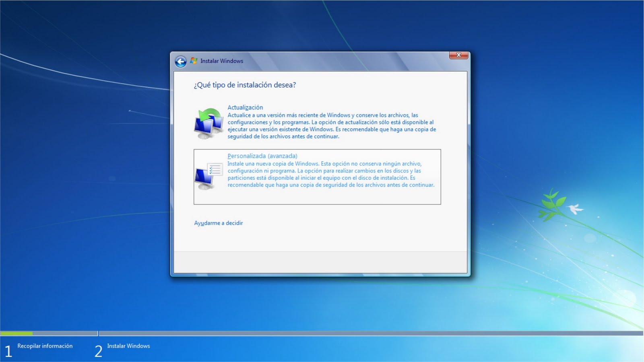Click the ¿Qué tipo de instalación desea? heading

[245, 85]
